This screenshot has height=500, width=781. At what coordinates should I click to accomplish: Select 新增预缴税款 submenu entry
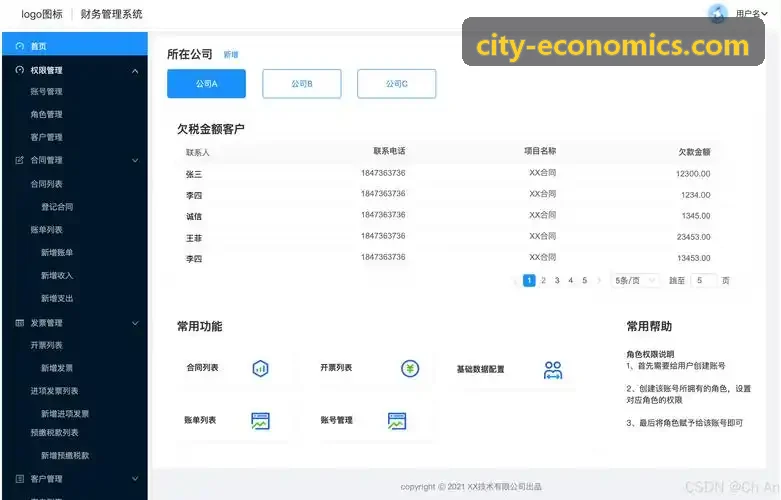pyautogui.click(x=65, y=455)
